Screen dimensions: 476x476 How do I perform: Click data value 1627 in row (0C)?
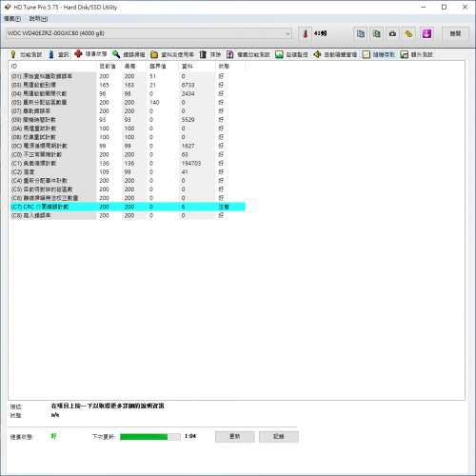click(x=188, y=146)
